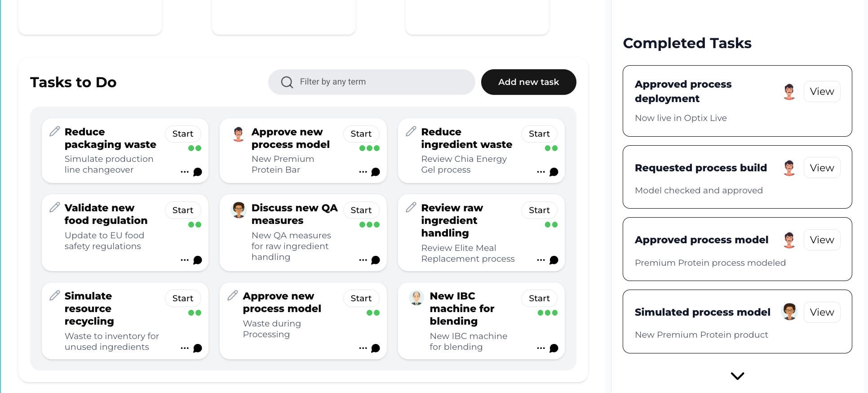
Task: Click pencil icon on Review raw ingredient handling
Action: pyautogui.click(x=411, y=207)
